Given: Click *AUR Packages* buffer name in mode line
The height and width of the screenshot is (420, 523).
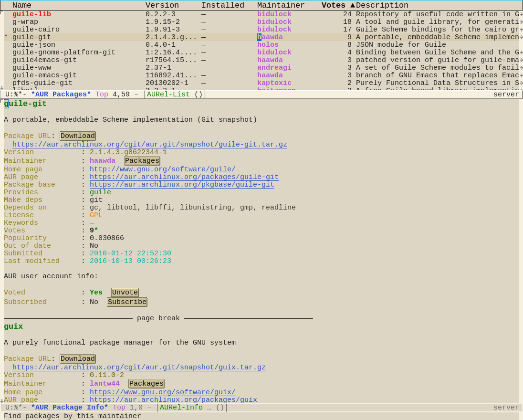Looking at the screenshot, I should (61, 94).
